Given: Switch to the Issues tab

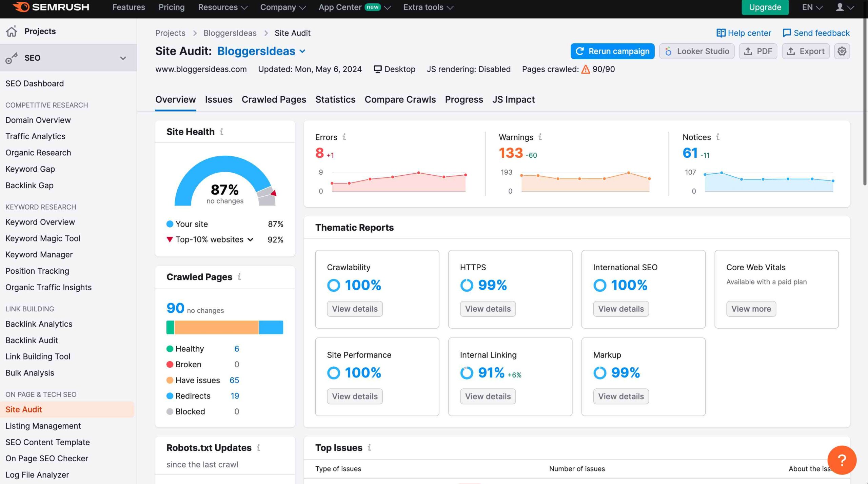Looking at the screenshot, I should [219, 99].
